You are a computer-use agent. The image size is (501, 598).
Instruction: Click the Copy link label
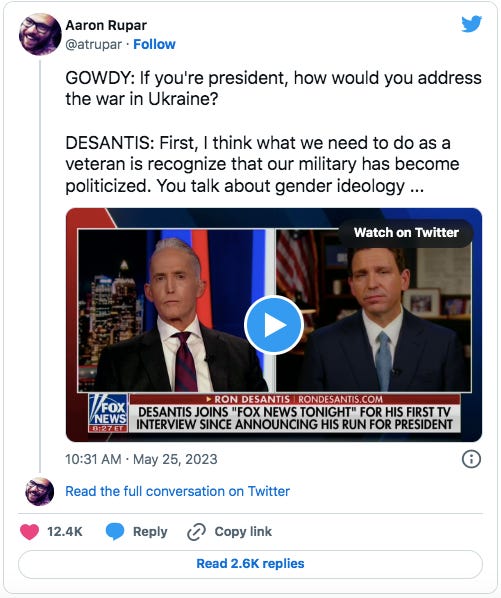[x=243, y=532]
